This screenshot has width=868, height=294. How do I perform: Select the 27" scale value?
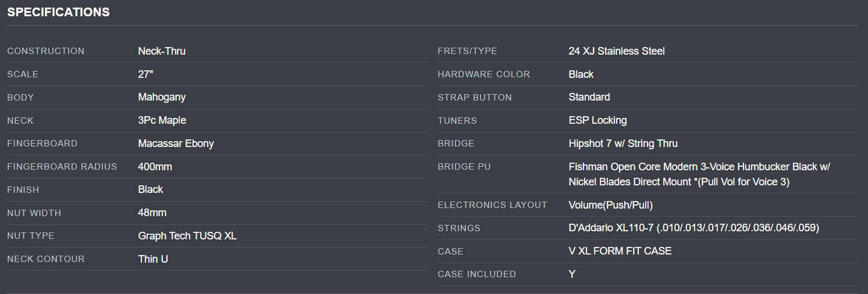[145, 74]
